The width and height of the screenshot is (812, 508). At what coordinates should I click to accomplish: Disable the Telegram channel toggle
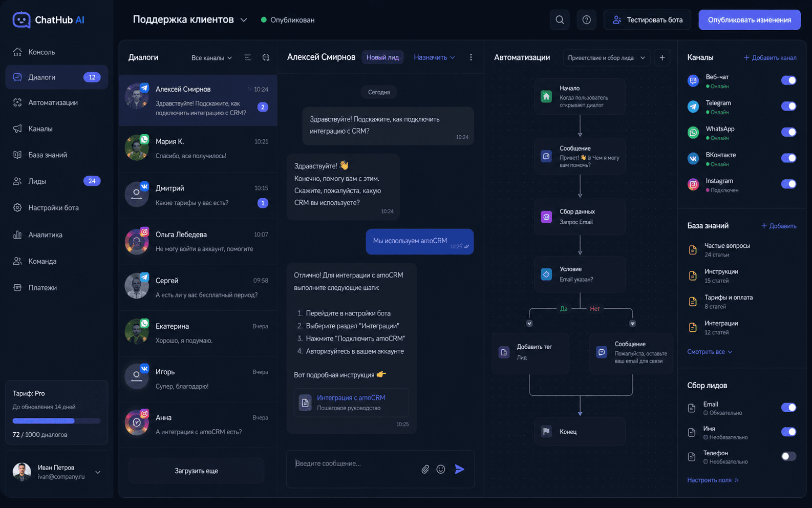[x=788, y=106]
